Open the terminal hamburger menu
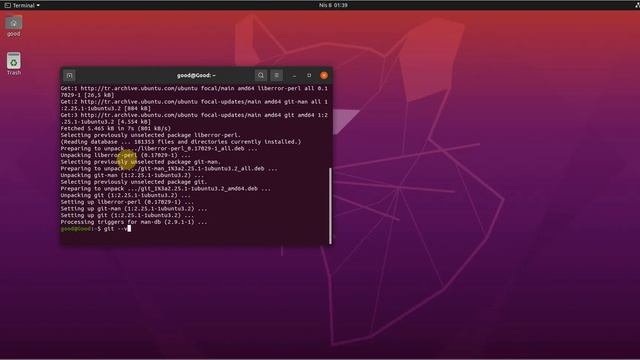Image resolution: width=640 pixels, height=360 pixels. (276, 76)
